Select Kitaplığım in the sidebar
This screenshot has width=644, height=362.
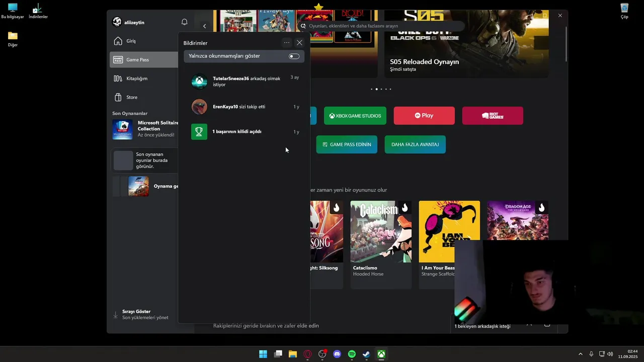point(144,78)
